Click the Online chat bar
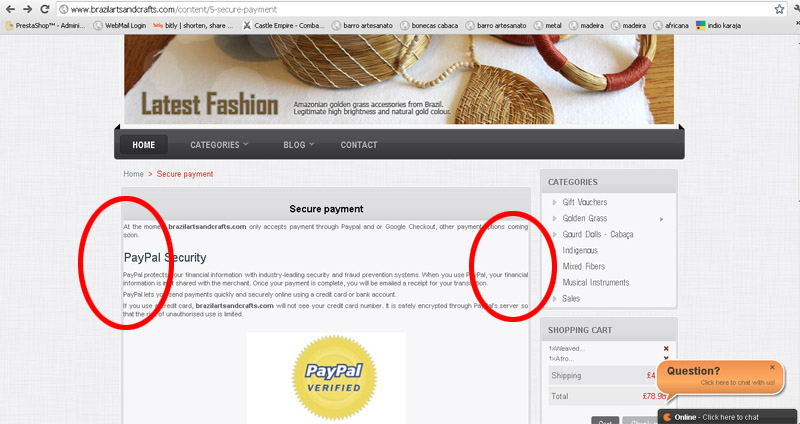Image resolution: width=800 pixels, height=424 pixels. [728, 417]
